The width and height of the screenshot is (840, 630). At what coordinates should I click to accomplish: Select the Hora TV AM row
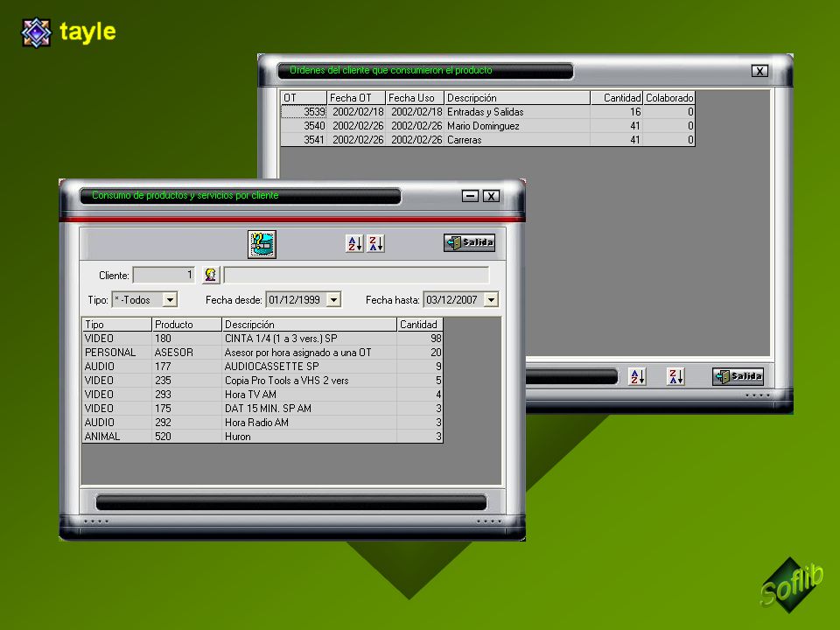262,395
